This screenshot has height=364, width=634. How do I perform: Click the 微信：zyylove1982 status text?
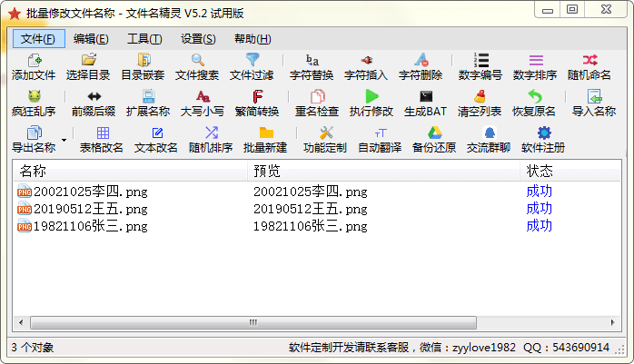coord(468,348)
